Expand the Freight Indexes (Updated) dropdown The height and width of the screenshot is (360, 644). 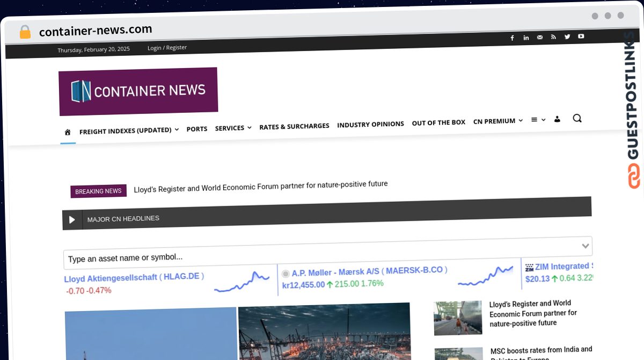point(129,130)
